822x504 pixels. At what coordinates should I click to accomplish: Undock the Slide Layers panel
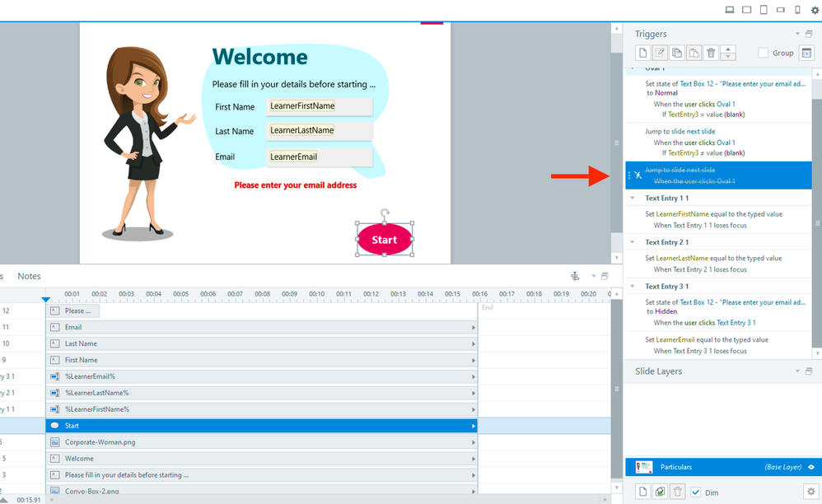(x=809, y=371)
